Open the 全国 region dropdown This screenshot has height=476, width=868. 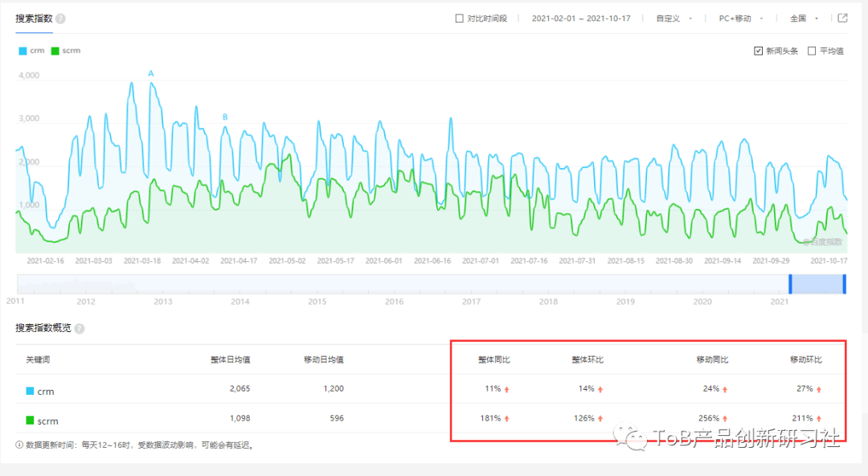tap(800, 17)
